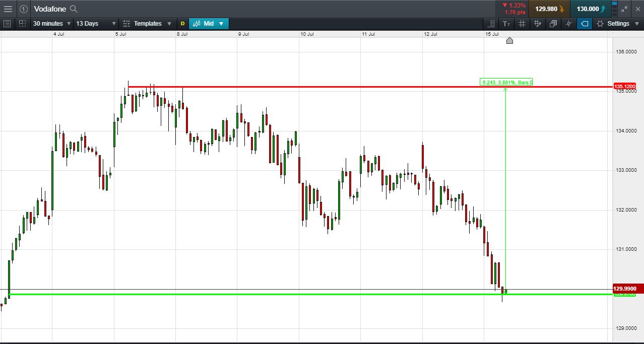Viewport: 644px width, 344px height.
Task: Click the grid colour picker icon
Action: click(x=538, y=24)
